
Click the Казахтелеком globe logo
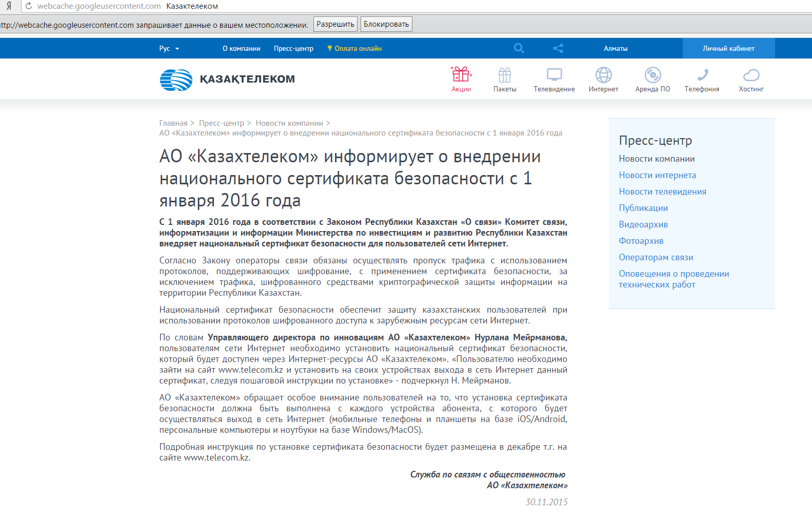(176, 80)
